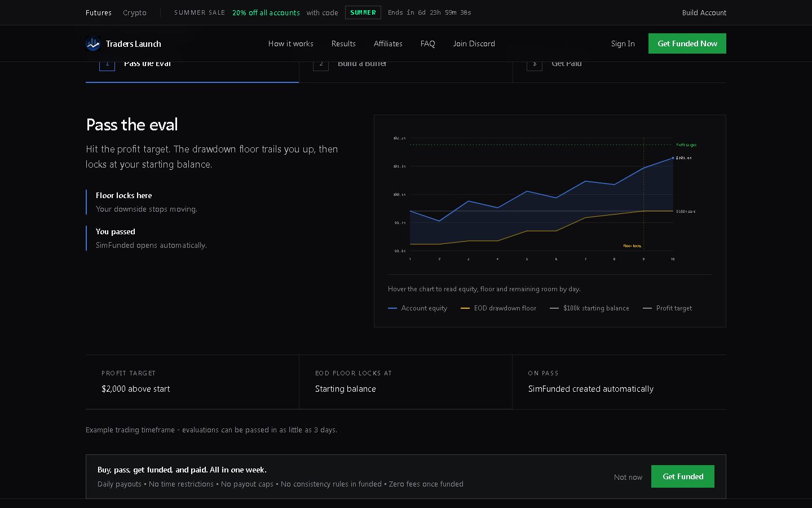The width and height of the screenshot is (812, 508).
Task: Click the $2,000 above start value
Action: (x=136, y=389)
